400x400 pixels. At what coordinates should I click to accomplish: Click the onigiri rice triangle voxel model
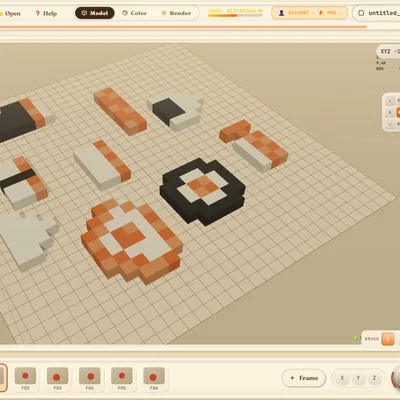pyautogui.click(x=176, y=111)
